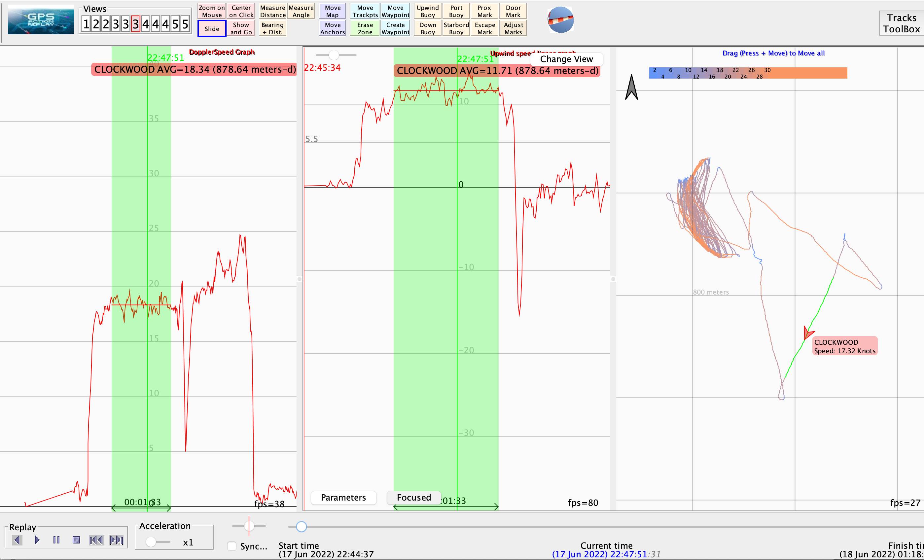Click the striped buoy globe icon
924x560 pixels.
pyautogui.click(x=561, y=20)
